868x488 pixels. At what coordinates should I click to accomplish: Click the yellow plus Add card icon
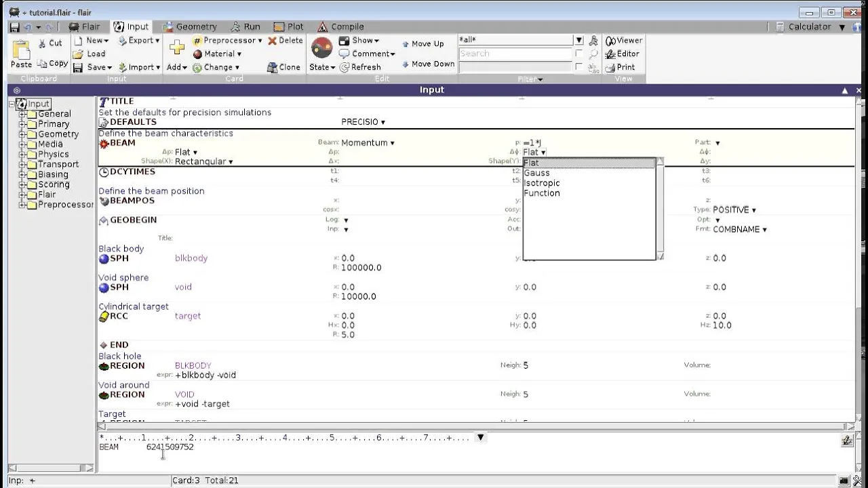point(176,49)
